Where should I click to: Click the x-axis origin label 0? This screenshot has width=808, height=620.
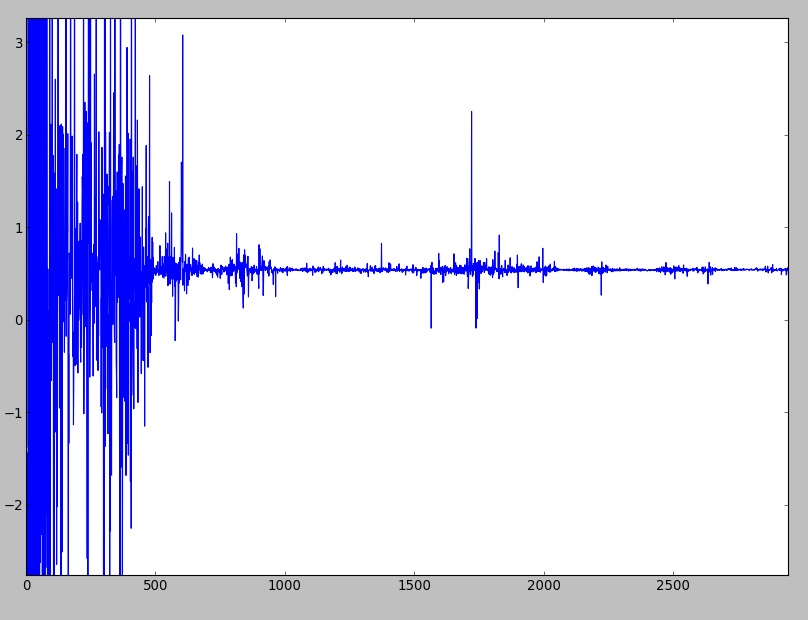point(27,586)
